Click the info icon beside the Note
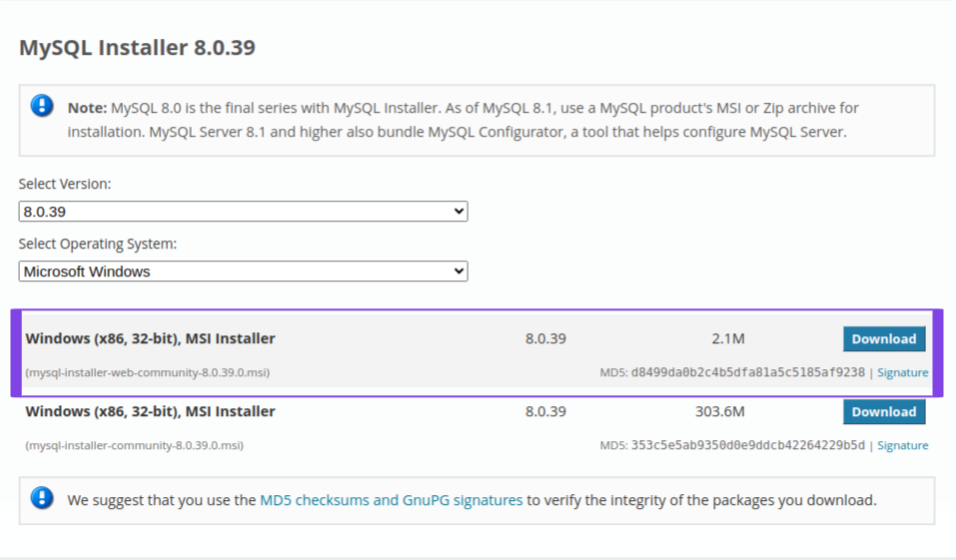The image size is (956, 560). coord(42,106)
